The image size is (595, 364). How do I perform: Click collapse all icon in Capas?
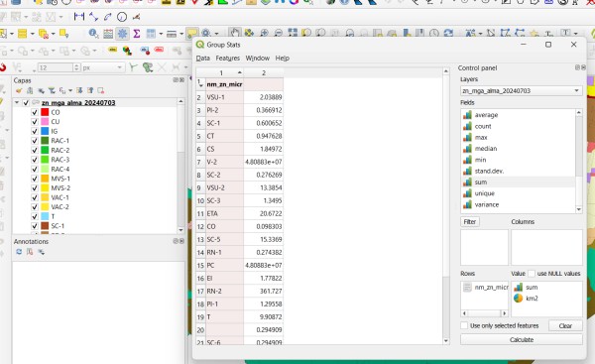(90, 90)
